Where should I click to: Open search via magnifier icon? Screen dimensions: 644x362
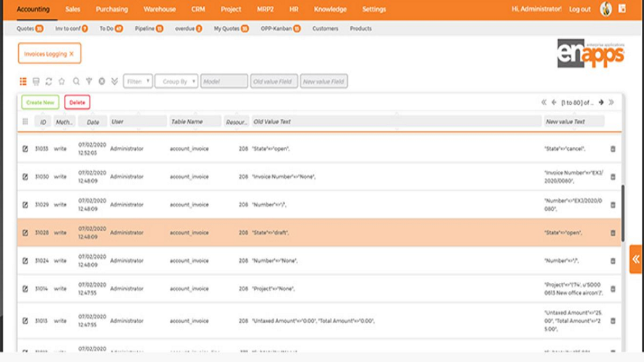click(x=76, y=81)
